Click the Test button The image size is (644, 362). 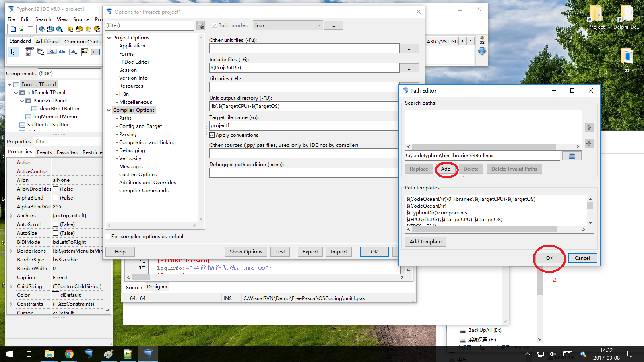click(x=280, y=252)
